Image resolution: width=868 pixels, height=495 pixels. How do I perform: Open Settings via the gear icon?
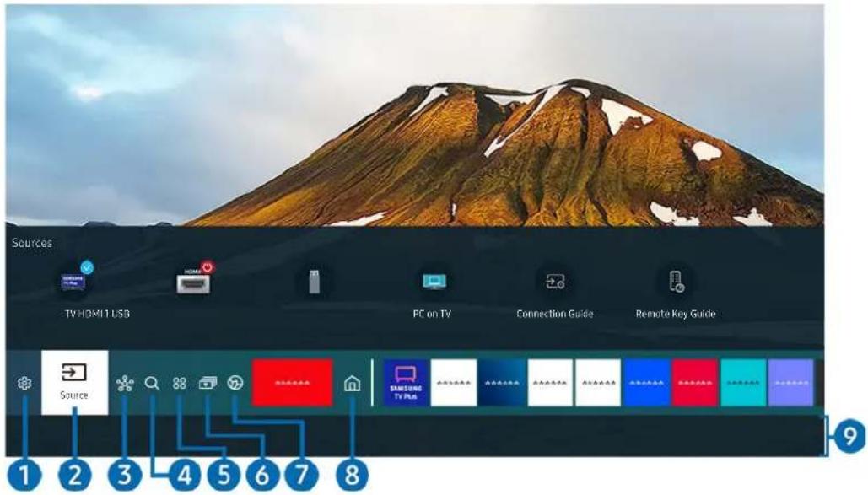pos(24,383)
